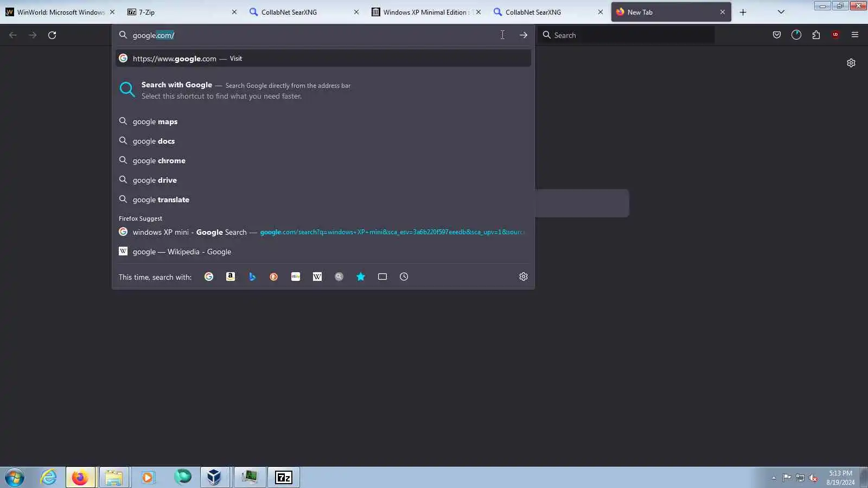The height and width of the screenshot is (488, 868).
Task: Search this time with eBay icon
Action: point(296,277)
